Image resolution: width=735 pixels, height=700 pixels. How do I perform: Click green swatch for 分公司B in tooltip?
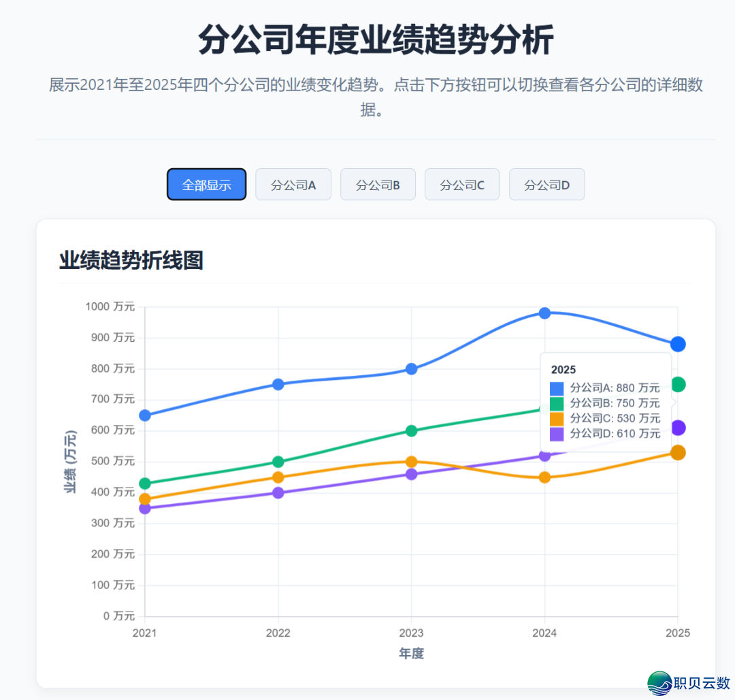pyautogui.click(x=557, y=403)
